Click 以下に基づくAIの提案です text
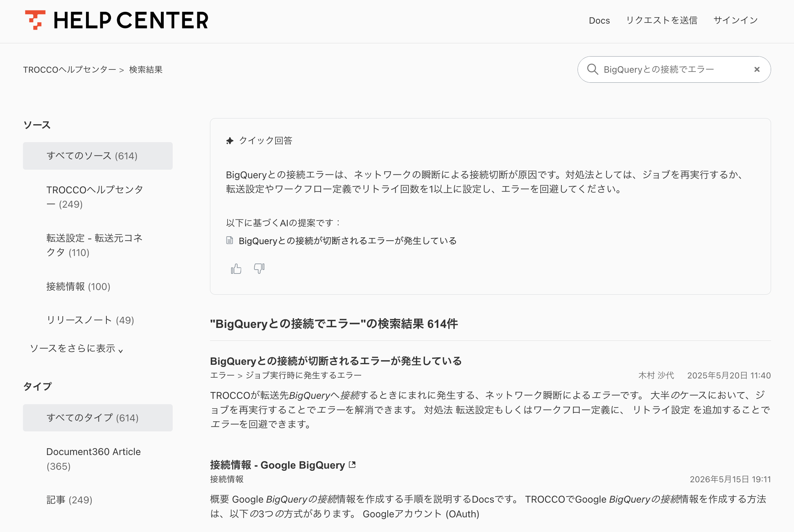Screen dimensions: 794x532 (x=283, y=223)
